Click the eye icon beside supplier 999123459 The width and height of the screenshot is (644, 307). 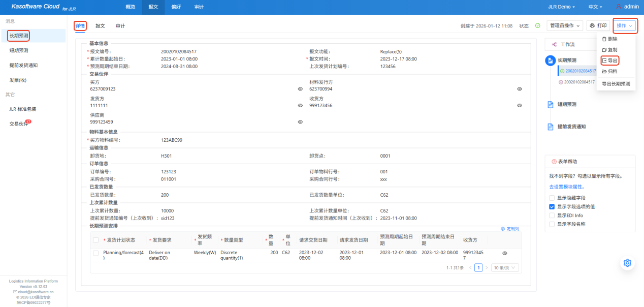[x=300, y=122]
